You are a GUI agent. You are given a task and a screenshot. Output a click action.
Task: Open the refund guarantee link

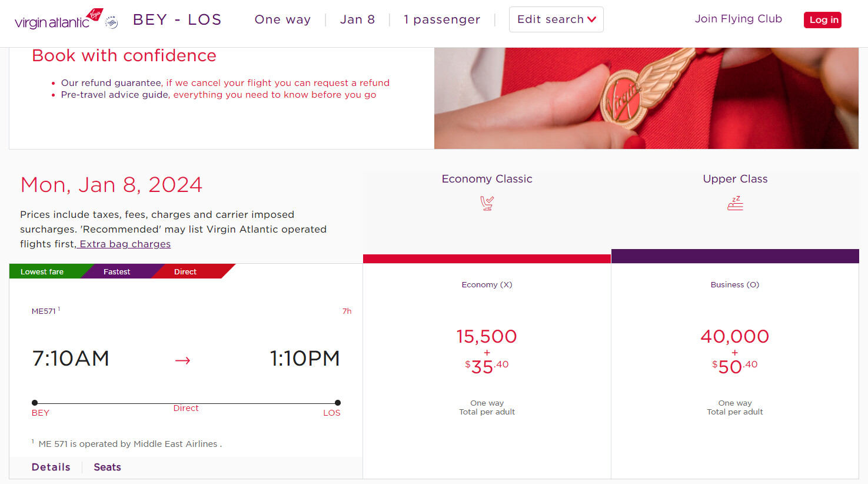[111, 83]
